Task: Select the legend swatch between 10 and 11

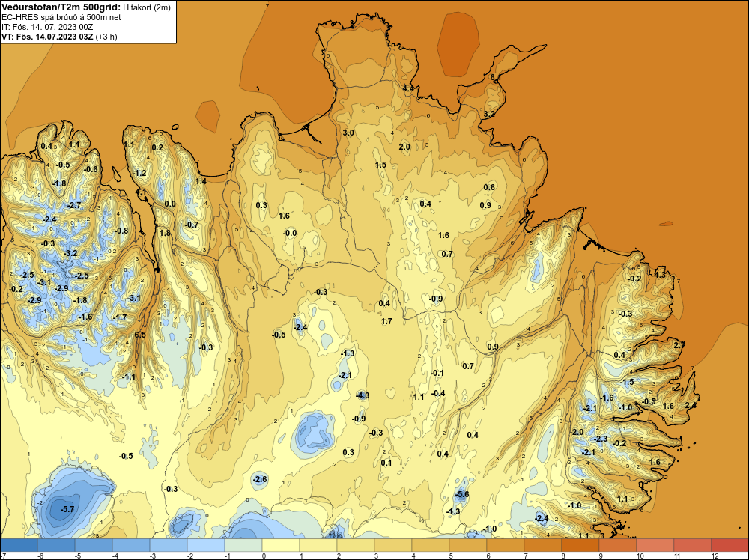Action: click(x=655, y=545)
